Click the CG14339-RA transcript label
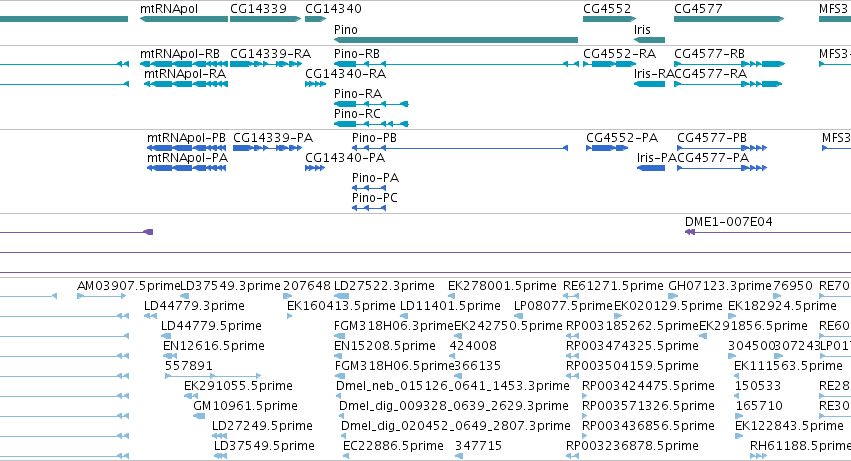Viewport: 851px width, 461px height. pos(270,54)
